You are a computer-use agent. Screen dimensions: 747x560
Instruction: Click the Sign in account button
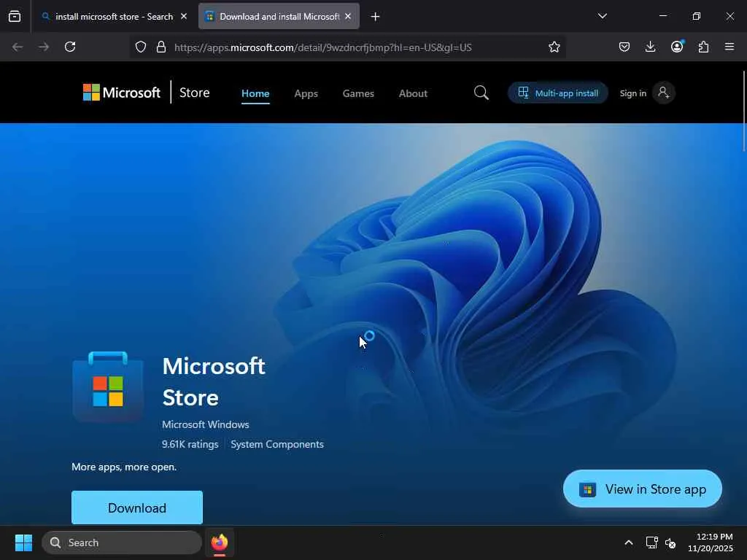point(646,93)
